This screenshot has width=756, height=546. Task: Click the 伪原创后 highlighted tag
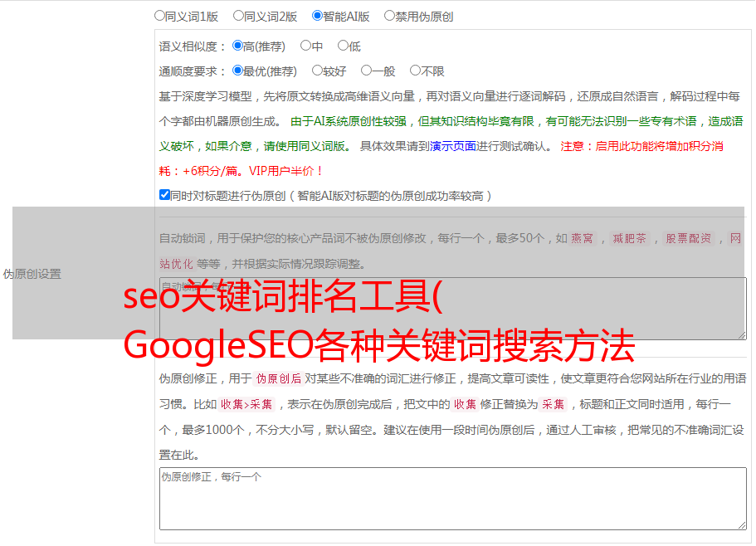point(278,378)
